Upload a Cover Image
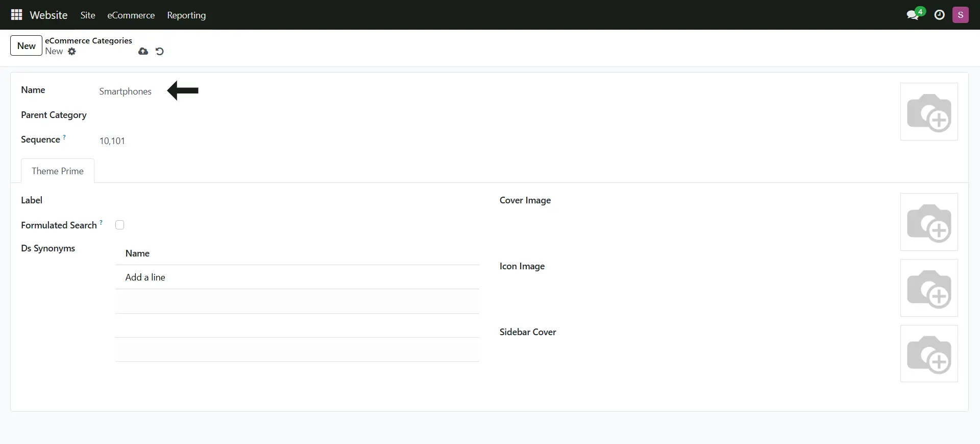 pyautogui.click(x=928, y=222)
